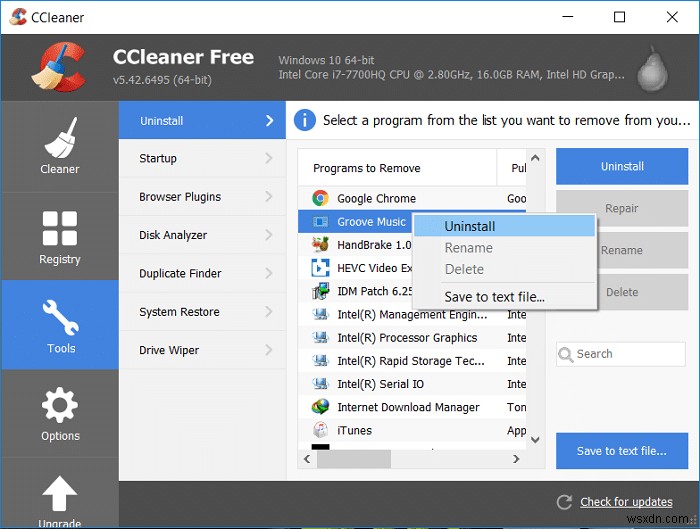The height and width of the screenshot is (529, 700).
Task: Click the Intel Processor Graphics icon
Action: click(320, 337)
